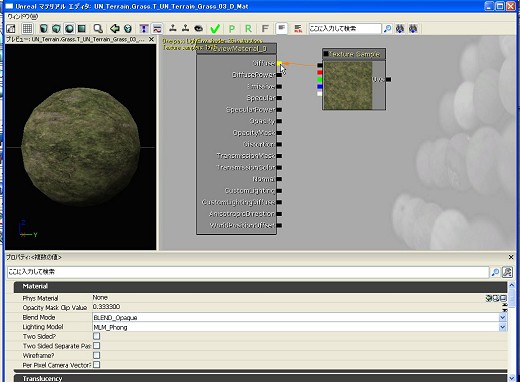
Task: Select cube preview primitive
Action: pos(56,29)
